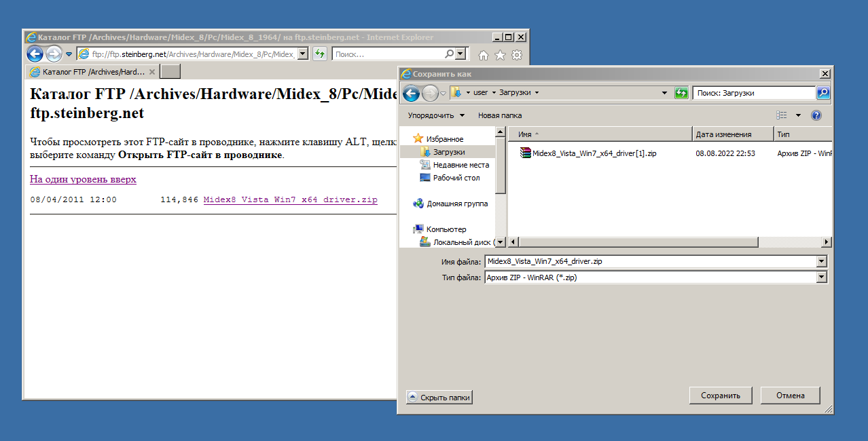Image resolution: width=868 pixels, height=441 pixels.
Task: Open Internet Explorer Home button
Action: point(484,55)
